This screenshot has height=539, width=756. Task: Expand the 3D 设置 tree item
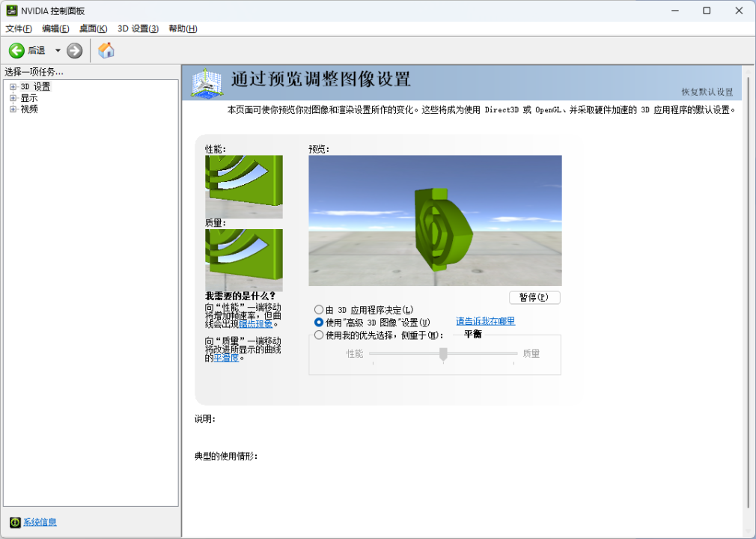(11, 86)
